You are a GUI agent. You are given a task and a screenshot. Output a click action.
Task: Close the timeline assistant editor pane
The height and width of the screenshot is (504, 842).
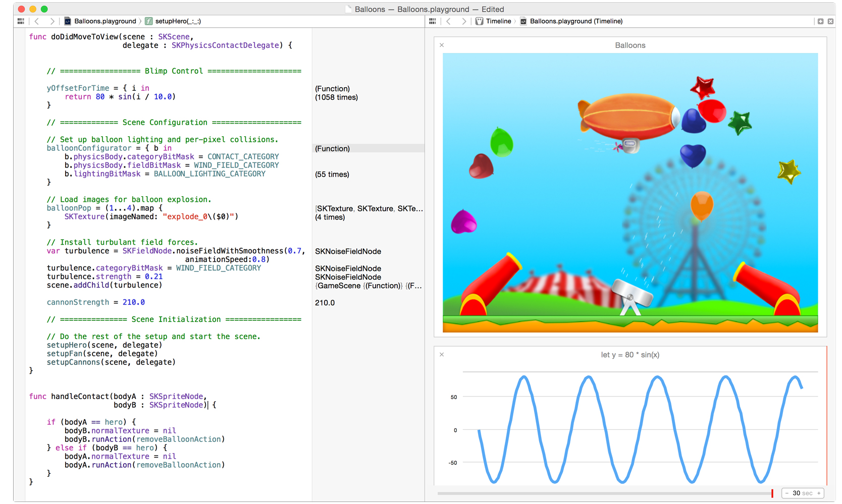(830, 21)
